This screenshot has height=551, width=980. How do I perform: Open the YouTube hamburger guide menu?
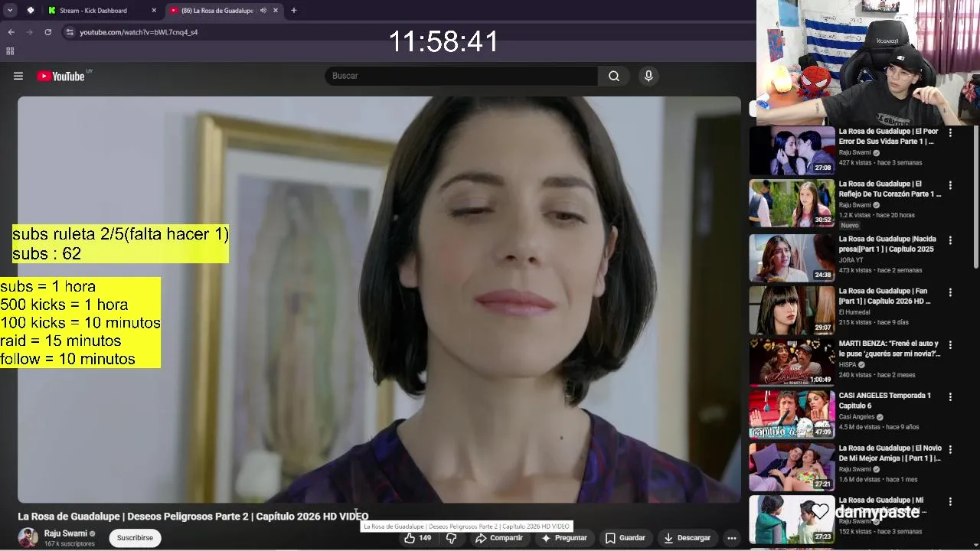pos(18,76)
